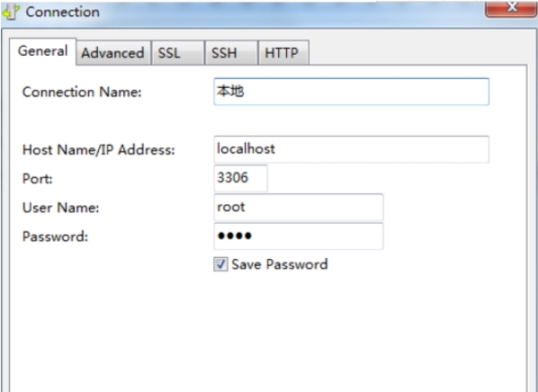Click the Connection window icon in title bar

click(11, 12)
